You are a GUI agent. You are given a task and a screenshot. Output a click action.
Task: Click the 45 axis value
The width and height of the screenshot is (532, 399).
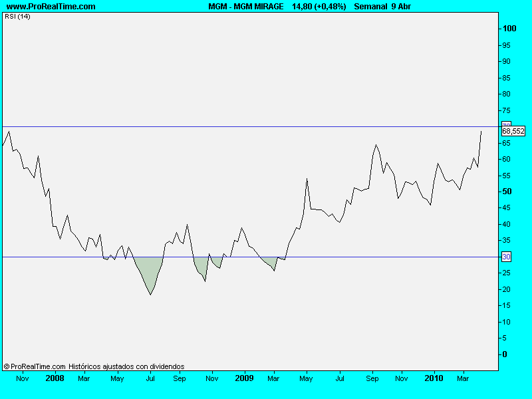click(x=506, y=207)
